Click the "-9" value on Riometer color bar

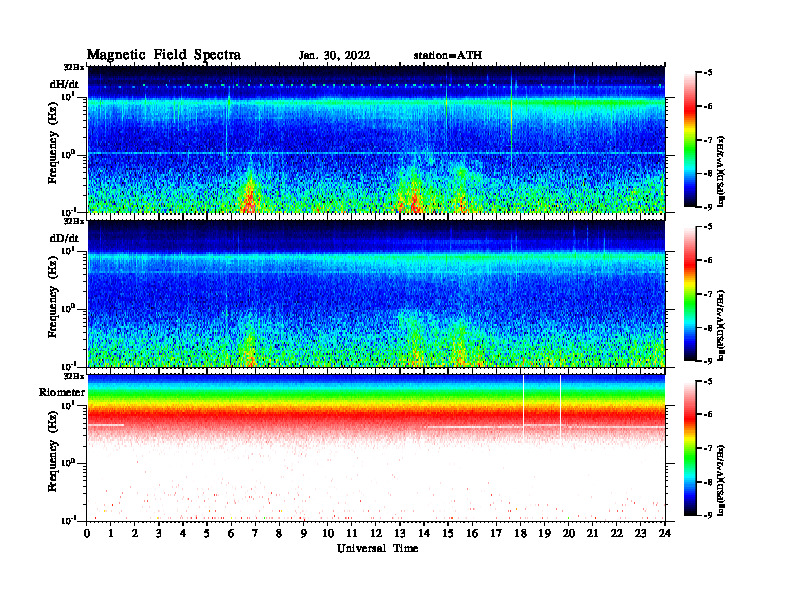(x=708, y=515)
